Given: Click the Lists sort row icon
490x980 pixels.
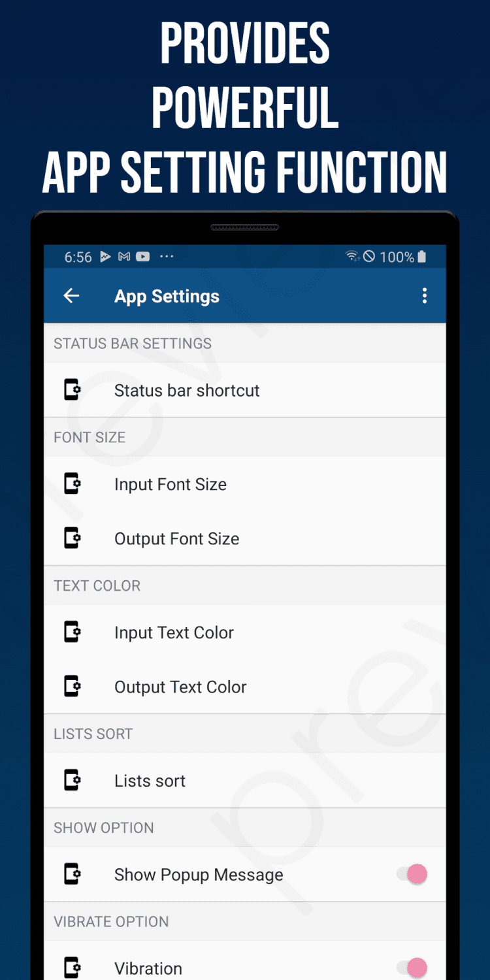Looking at the screenshot, I should (x=72, y=781).
